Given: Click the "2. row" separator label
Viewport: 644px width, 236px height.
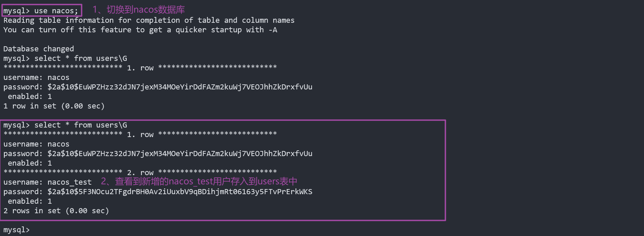Looking at the screenshot, I should pyautogui.click(x=140, y=173).
